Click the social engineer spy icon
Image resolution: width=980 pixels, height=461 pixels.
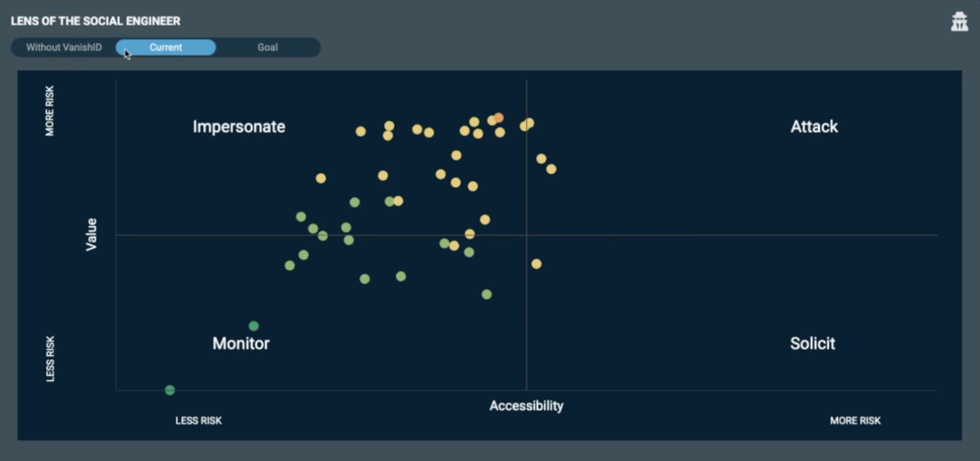coord(959,22)
